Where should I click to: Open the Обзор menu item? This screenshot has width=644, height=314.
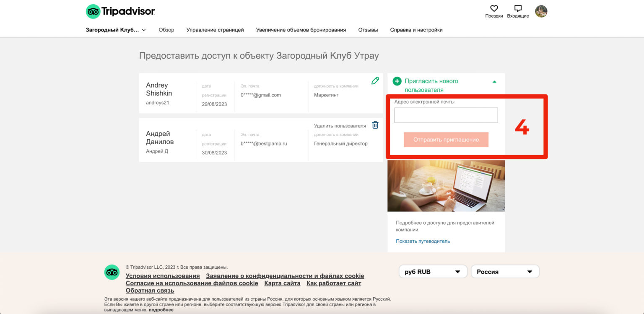(x=166, y=30)
